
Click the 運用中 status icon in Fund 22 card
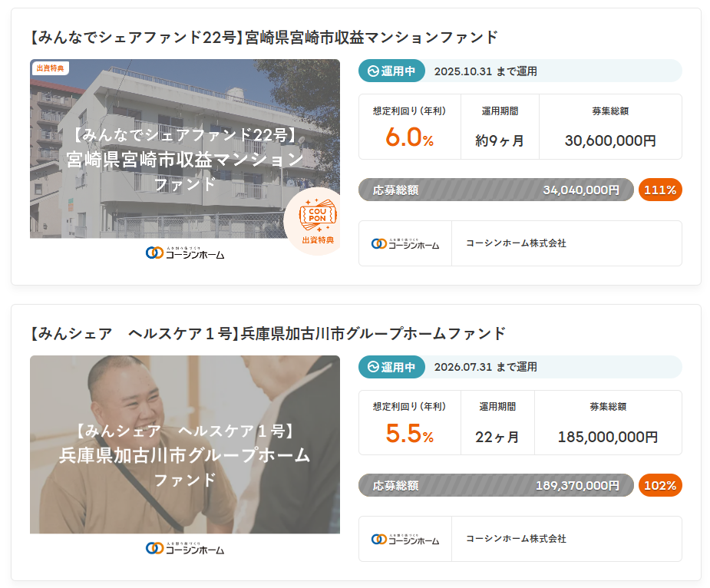point(373,71)
